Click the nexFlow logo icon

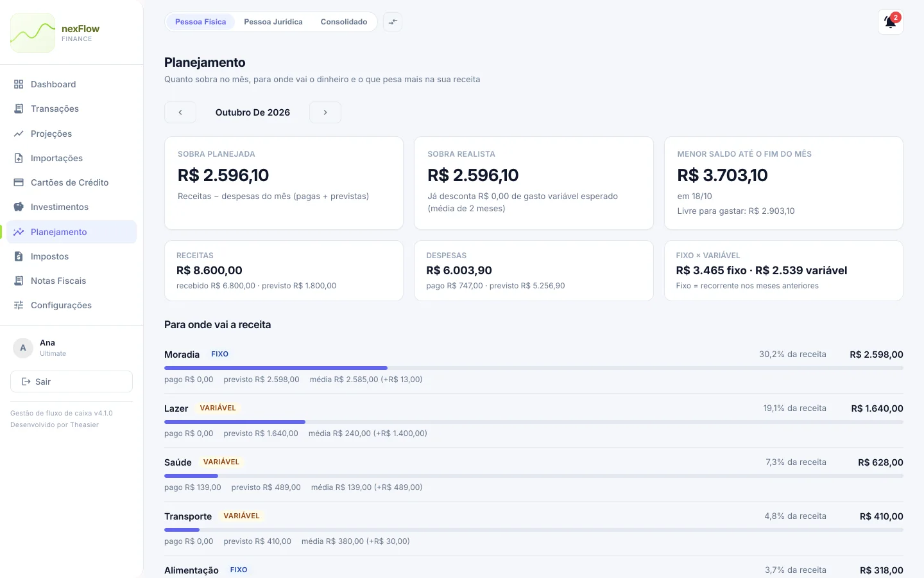[x=33, y=33]
